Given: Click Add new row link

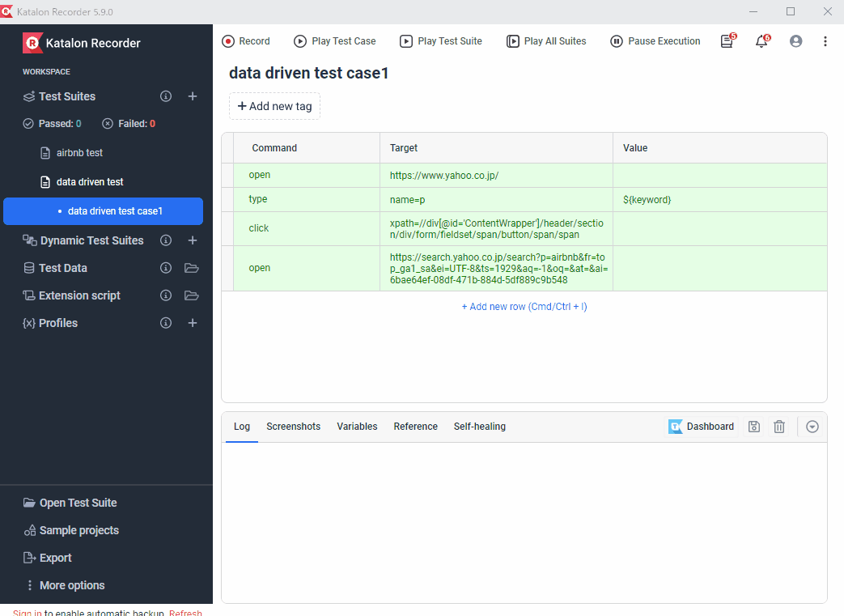Looking at the screenshot, I should pyautogui.click(x=524, y=307).
